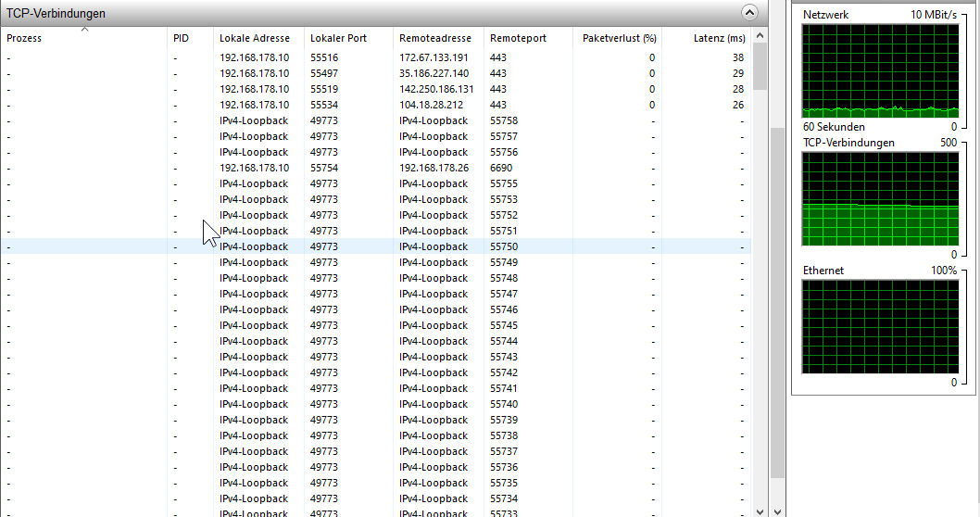Select row with remote port 55747
Screen dimensions: 980x517
click(x=376, y=294)
